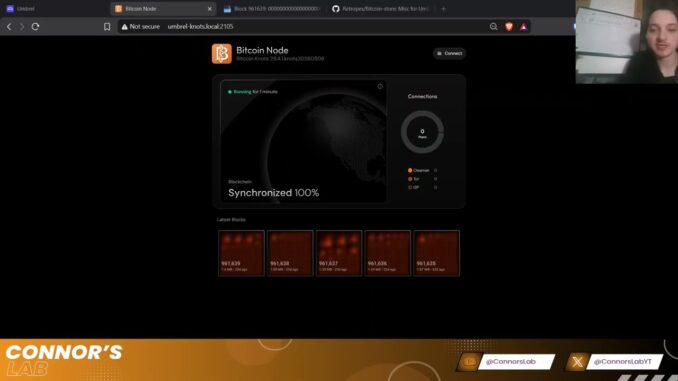
Task: Click the Brave Rewards triangle icon
Action: point(524,27)
